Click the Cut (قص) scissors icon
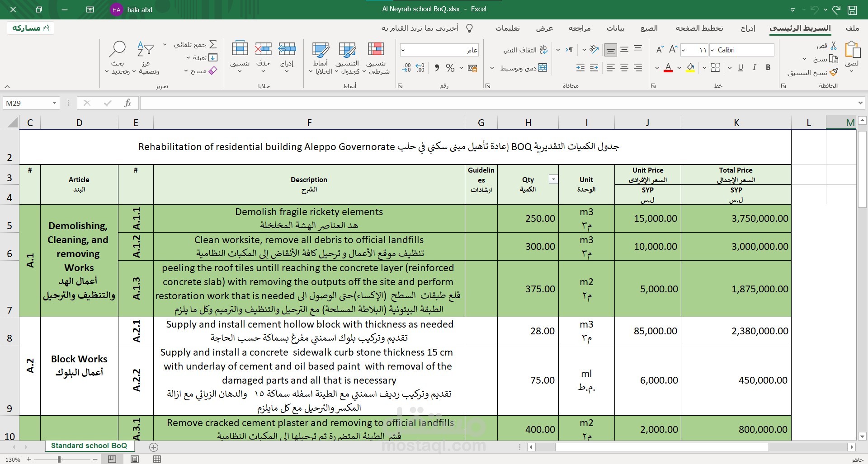Image resolution: width=868 pixels, height=464 pixels. pyautogui.click(x=834, y=46)
